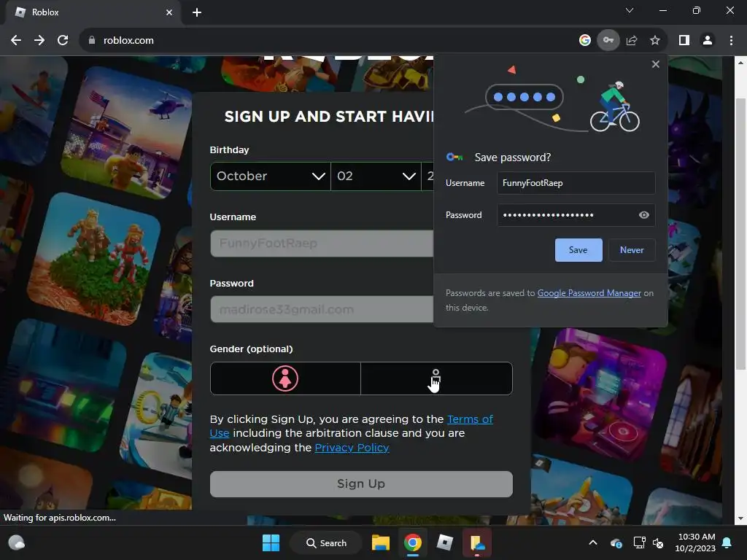Expand the birthday month dropdown October
The height and width of the screenshot is (560, 747).
[x=270, y=176]
